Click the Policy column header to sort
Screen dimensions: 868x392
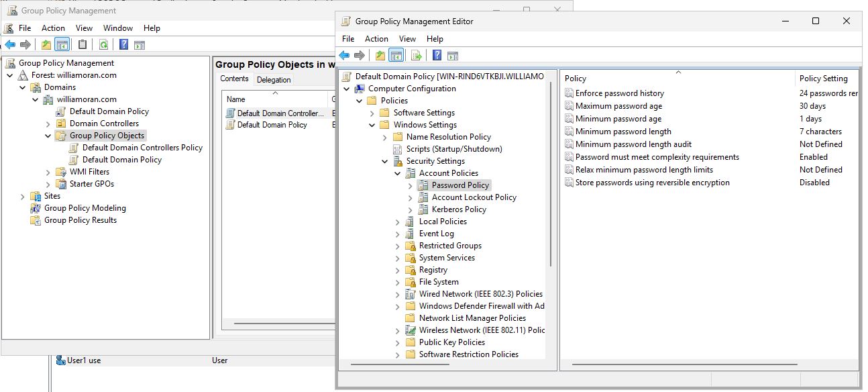tap(575, 78)
